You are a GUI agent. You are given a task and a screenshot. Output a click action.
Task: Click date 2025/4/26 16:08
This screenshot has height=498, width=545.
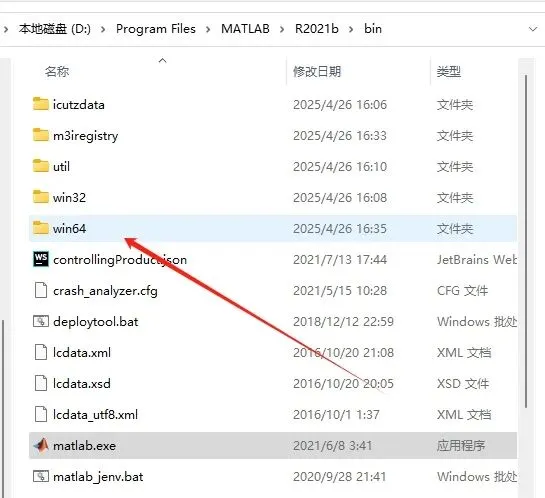pos(340,197)
